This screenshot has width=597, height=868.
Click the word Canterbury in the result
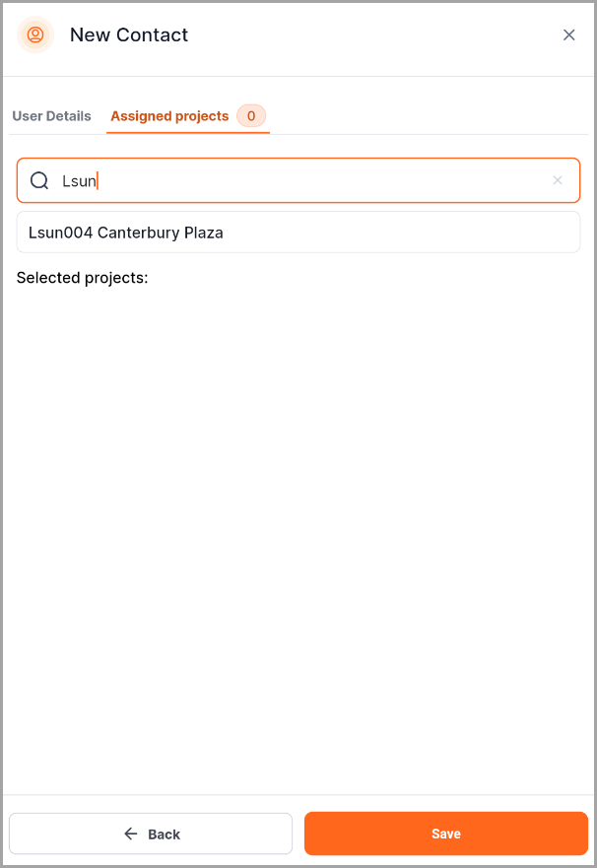(139, 233)
